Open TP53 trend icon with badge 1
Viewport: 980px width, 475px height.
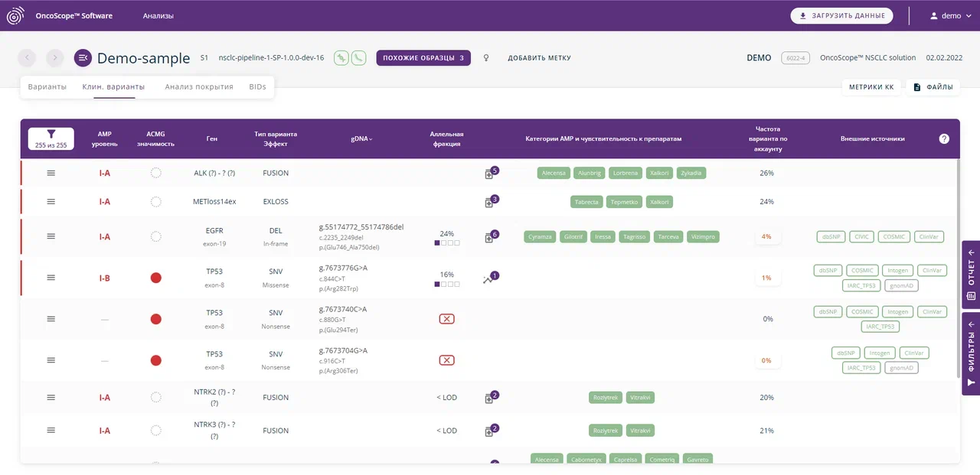point(490,278)
